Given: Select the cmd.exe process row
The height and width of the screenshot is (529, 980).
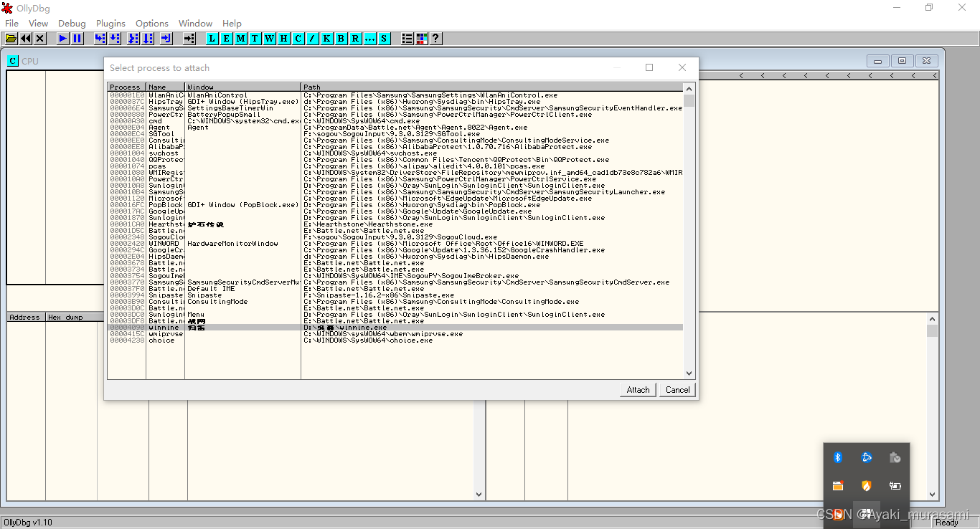Looking at the screenshot, I should (395, 121).
